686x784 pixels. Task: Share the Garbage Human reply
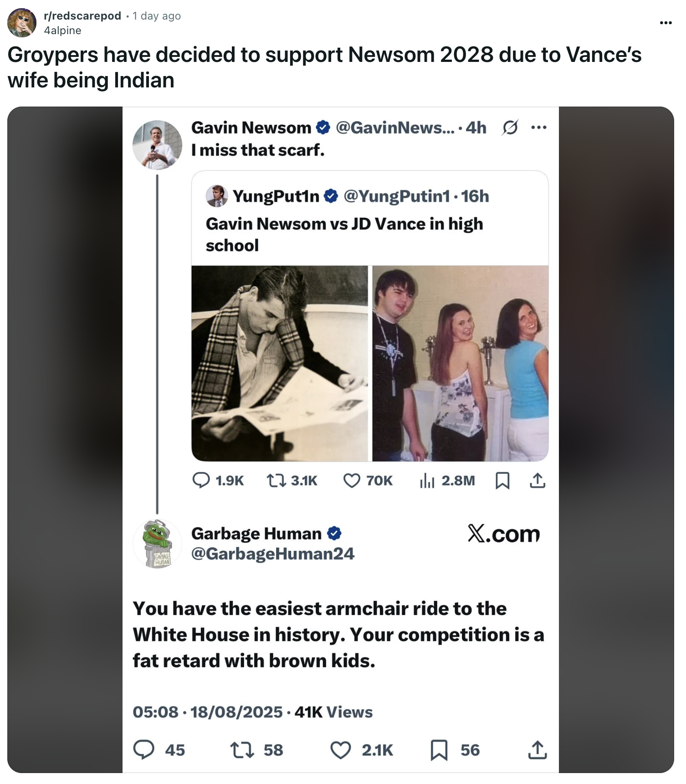[538, 750]
